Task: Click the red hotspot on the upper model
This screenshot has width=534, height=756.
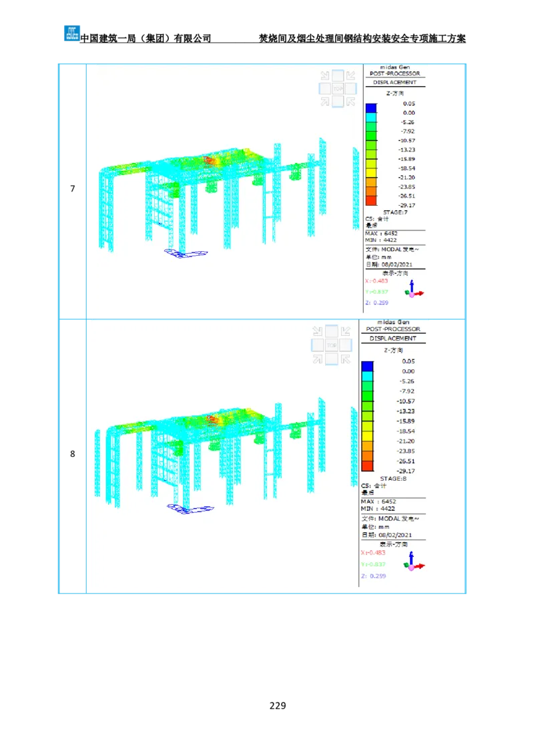Action: click(210, 160)
